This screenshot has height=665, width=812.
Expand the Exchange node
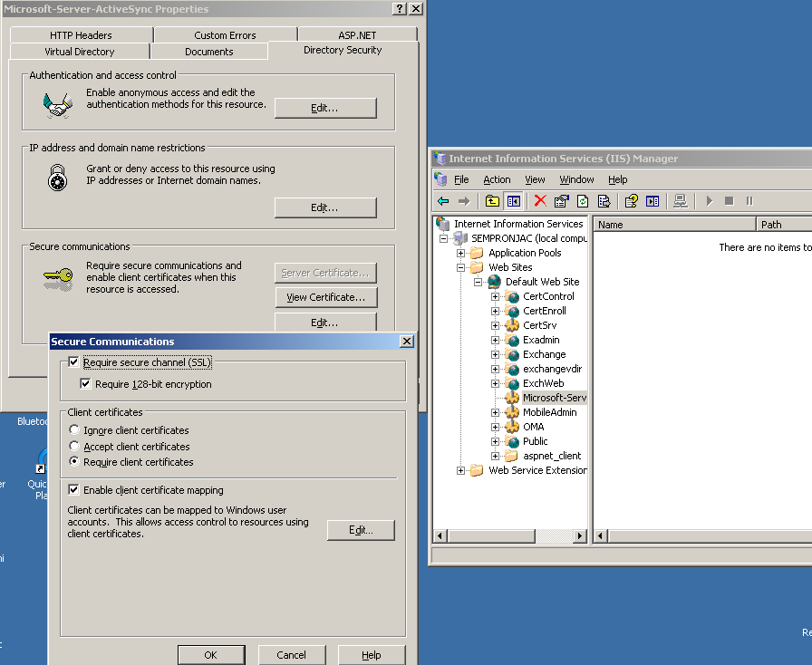(x=495, y=354)
